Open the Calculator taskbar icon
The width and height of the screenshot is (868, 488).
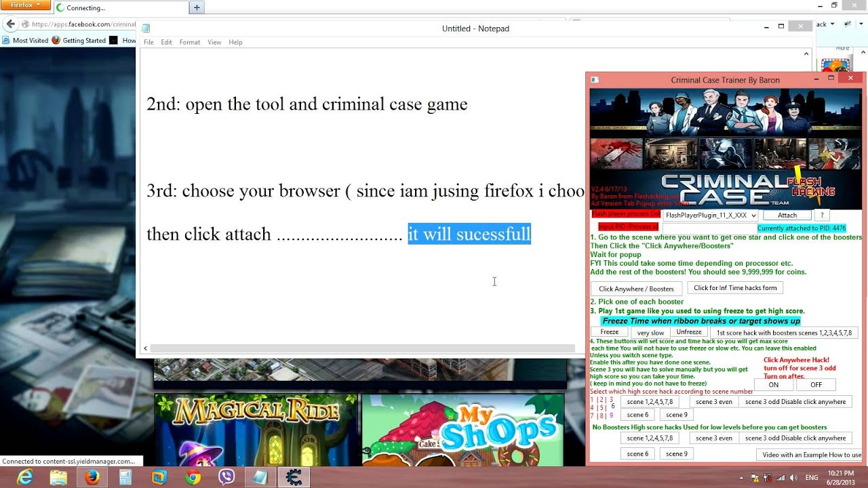coord(125,477)
